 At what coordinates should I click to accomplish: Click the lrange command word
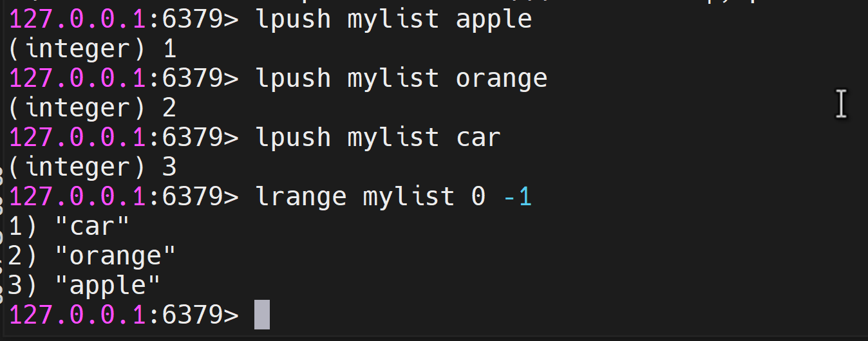(301, 198)
